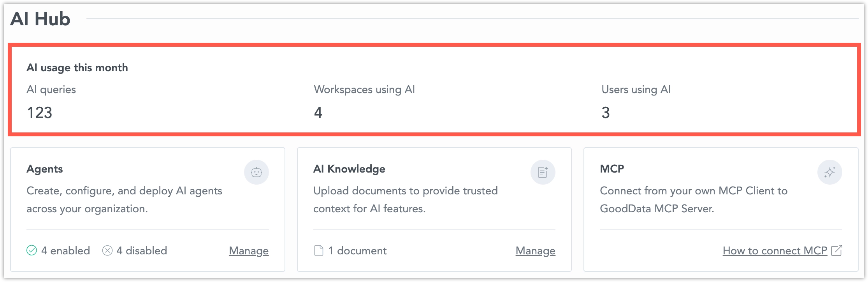
Task: Select the Workspaces using AI count
Action: tap(318, 113)
